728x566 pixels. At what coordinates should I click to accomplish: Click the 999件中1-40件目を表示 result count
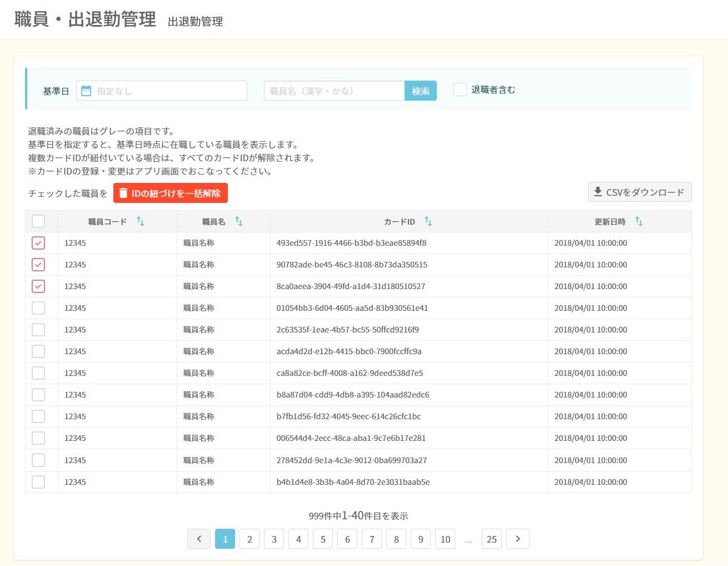[358, 515]
